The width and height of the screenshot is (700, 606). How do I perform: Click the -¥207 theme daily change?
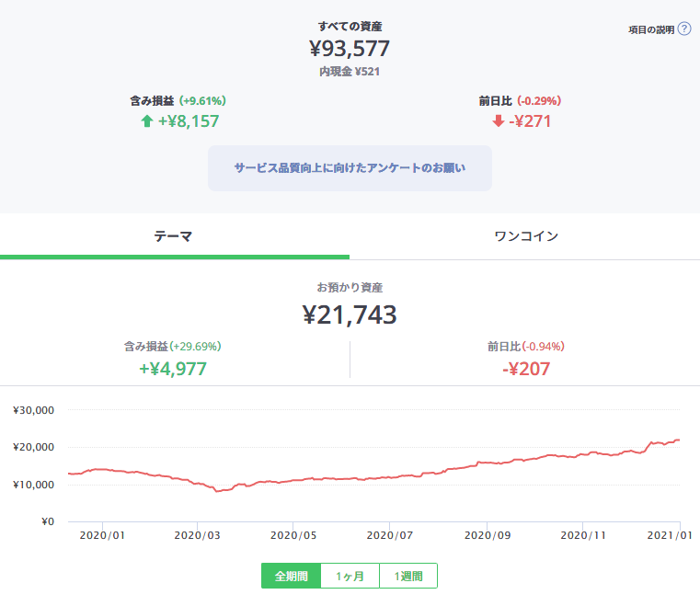(x=525, y=369)
